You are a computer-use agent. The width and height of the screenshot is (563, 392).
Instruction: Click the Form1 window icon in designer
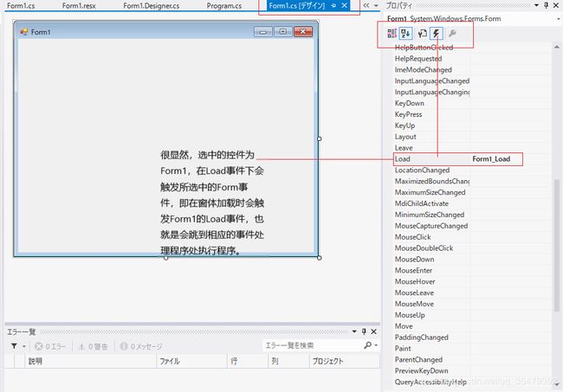click(24, 32)
